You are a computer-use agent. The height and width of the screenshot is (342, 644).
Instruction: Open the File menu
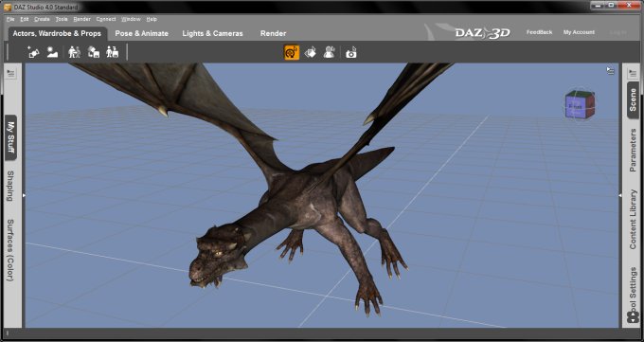coord(10,19)
